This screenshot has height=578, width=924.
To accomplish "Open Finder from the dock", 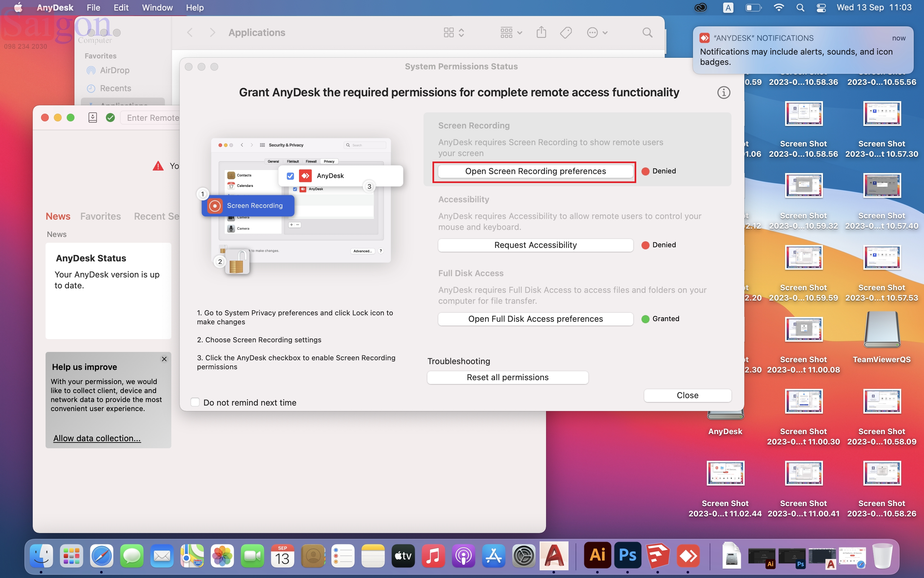I will [x=41, y=556].
